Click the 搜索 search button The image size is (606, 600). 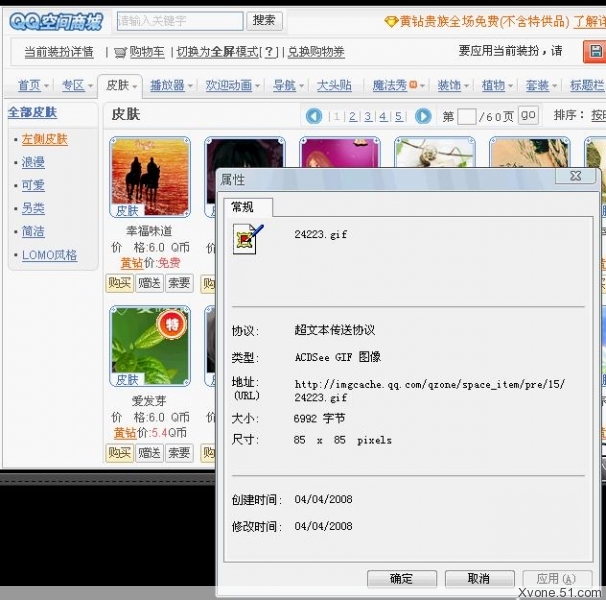point(264,20)
